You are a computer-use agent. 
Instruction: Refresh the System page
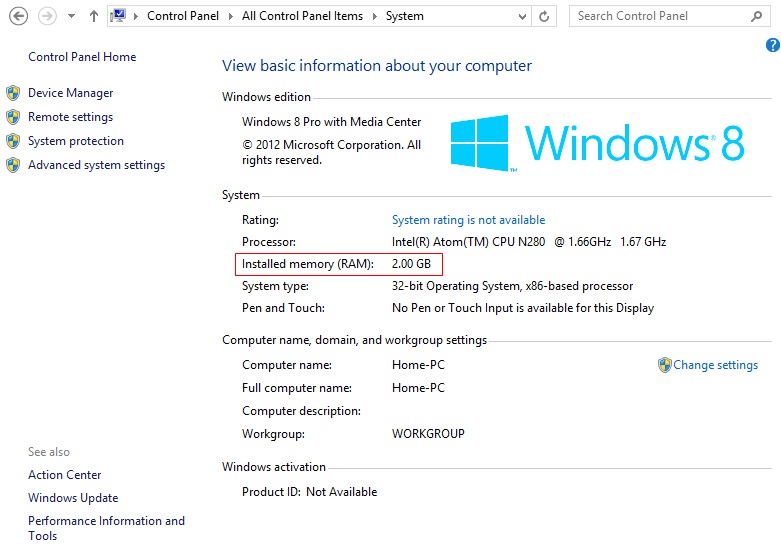tap(544, 16)
